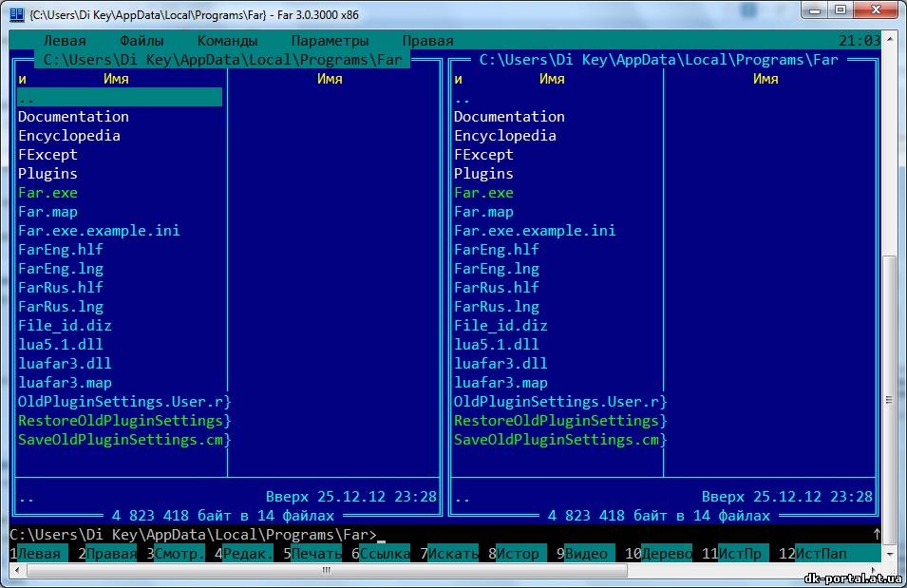Click the vertical scrollbar down arrow
Image resolution: width=907 pixels, height=588 pixels.
[891, 554]
